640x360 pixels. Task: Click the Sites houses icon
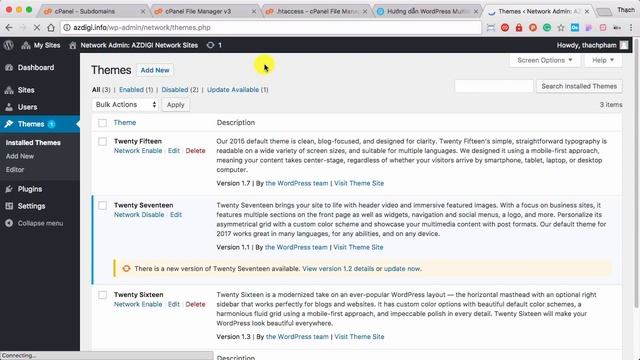(9, 90)
